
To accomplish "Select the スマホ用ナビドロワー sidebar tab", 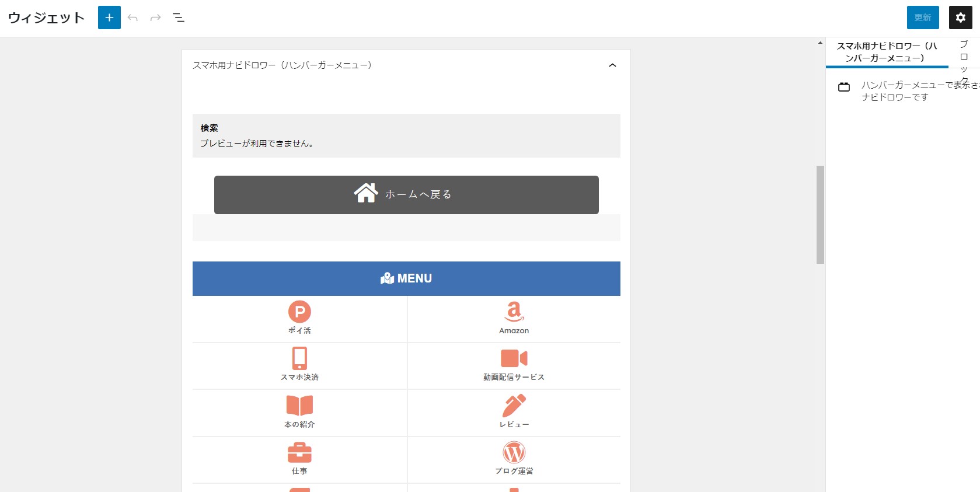I will 886,52.
